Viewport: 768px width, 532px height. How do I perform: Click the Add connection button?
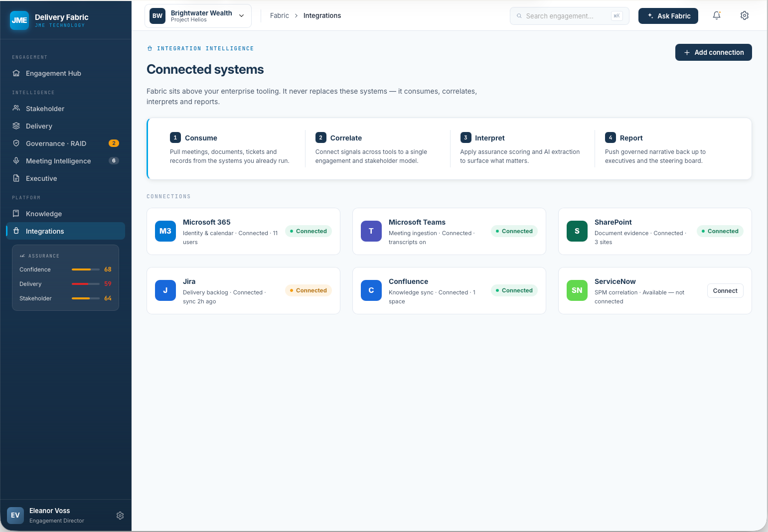click(714, 52)
